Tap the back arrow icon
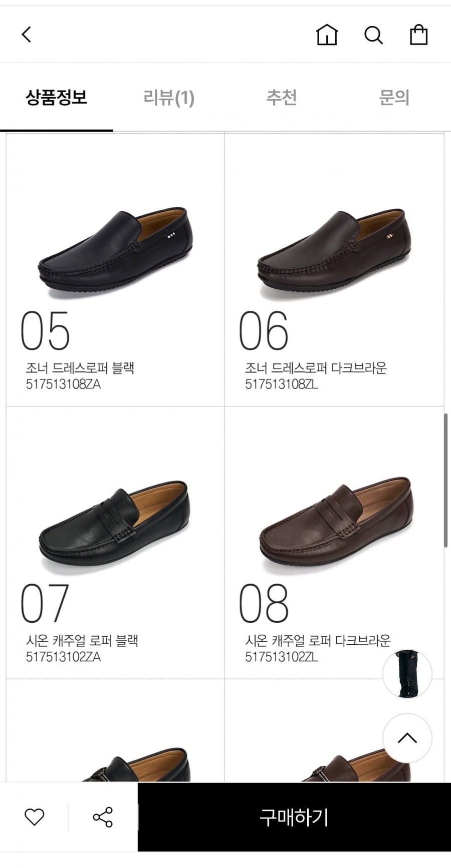The width and height of the screenshot is (451, 868). (x=27, y=35)
